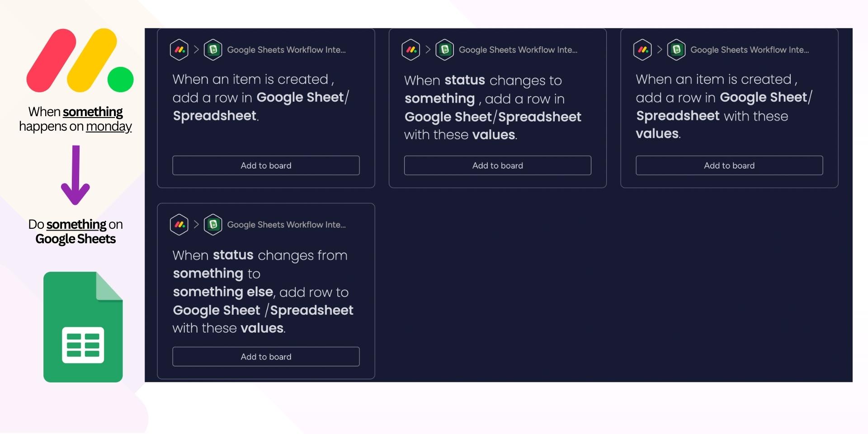The height and width of the screenshot is (434, 868).
Task: Add the first 'item is created' recipe to board
Action: (x=266, y=165)
